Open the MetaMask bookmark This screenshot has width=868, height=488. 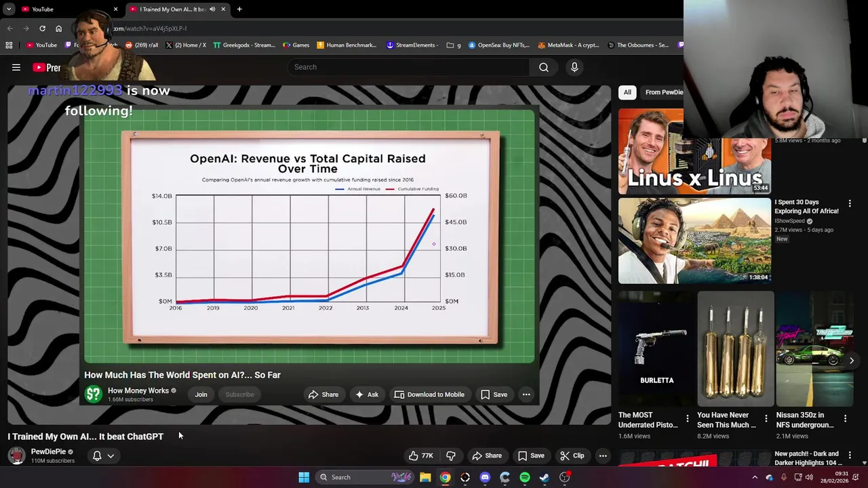(568, 45)
